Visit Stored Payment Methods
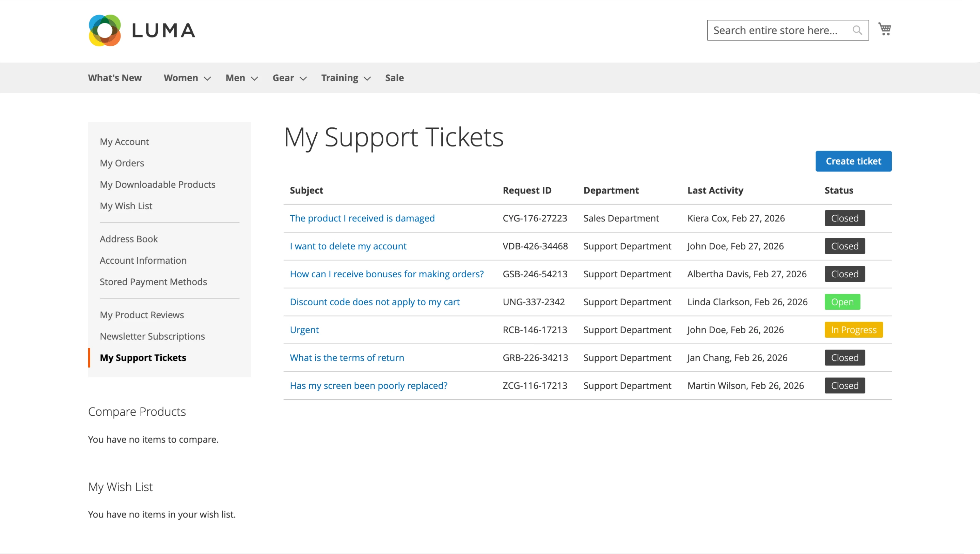980x554 pixels. point(153,282)
